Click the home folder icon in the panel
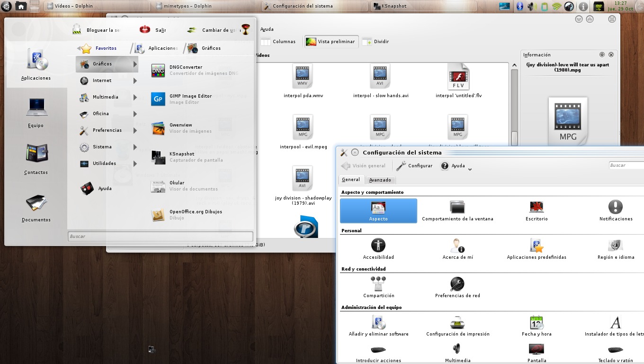 20,6
